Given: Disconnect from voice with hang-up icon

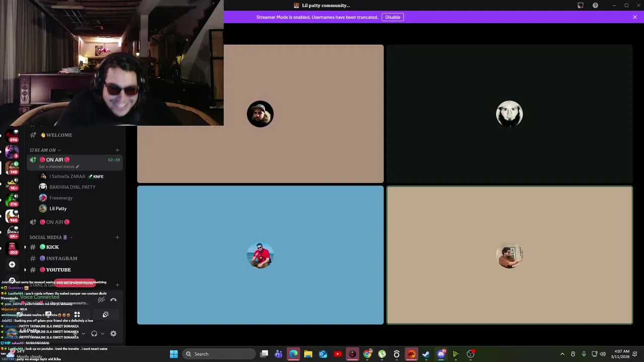Looking at the screenshot, I should coord(113,300).
